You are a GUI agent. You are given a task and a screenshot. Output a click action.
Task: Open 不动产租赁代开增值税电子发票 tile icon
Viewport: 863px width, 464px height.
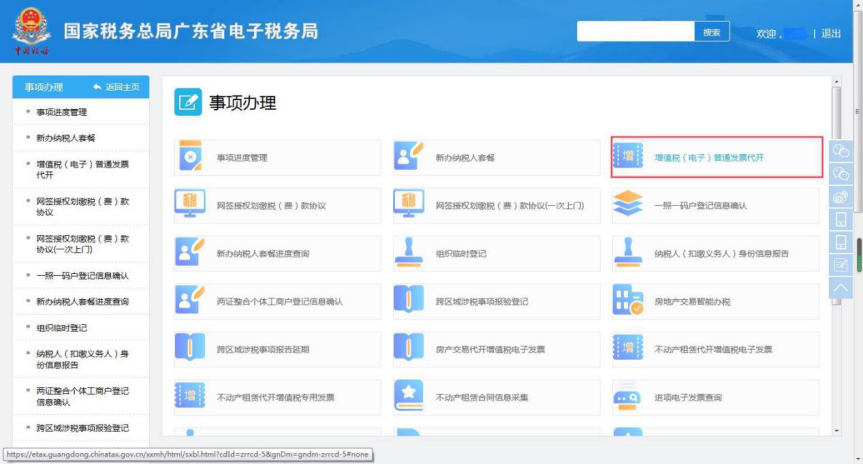[x=627, y=348]
